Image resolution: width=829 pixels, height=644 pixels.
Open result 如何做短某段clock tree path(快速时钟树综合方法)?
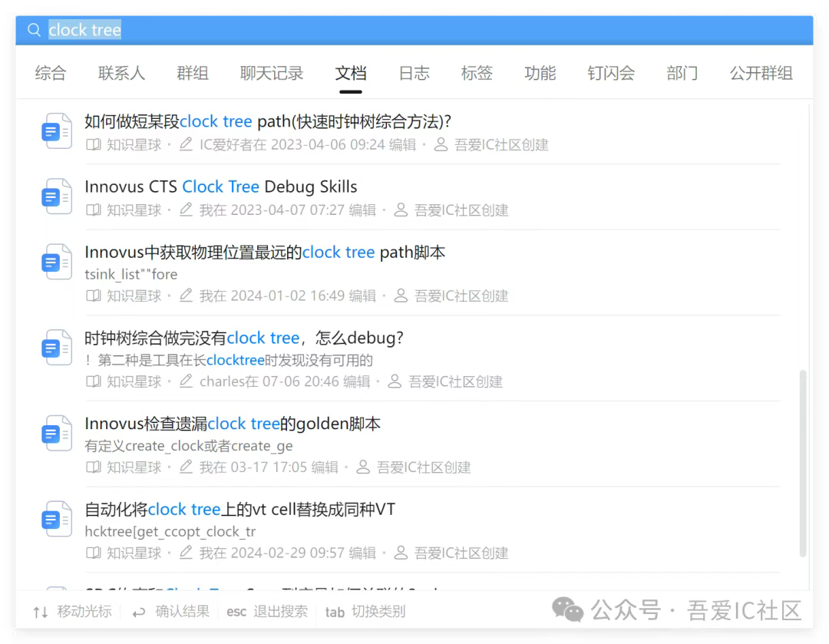tap(268, 121)
